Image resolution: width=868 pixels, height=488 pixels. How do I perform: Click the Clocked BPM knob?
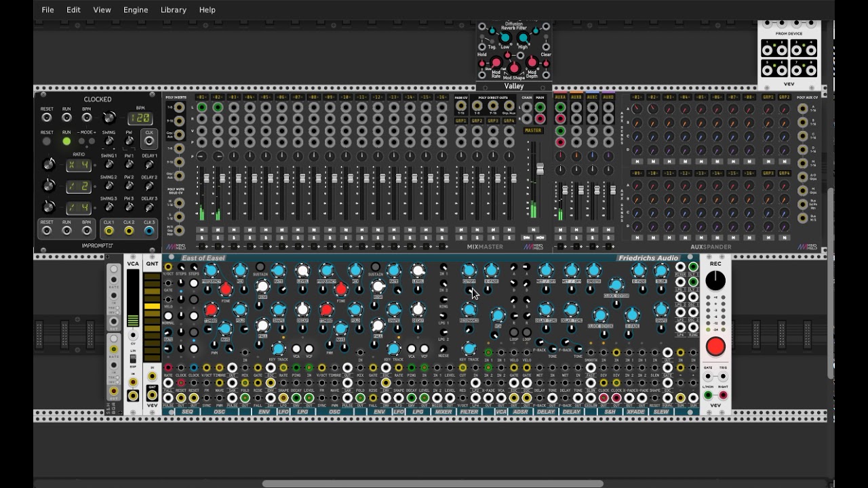[x=108, y=118]
